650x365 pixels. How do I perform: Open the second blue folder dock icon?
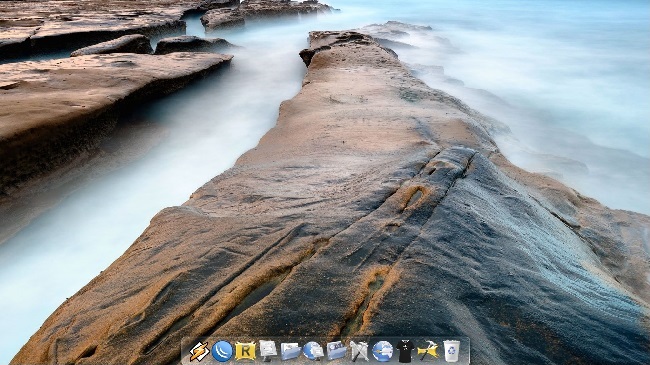coord(336,351)
